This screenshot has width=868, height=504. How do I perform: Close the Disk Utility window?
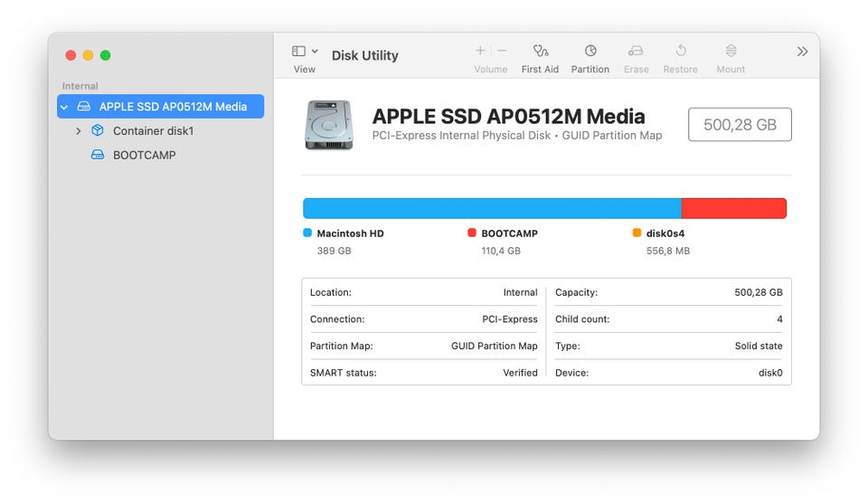(x=71, y=55)
